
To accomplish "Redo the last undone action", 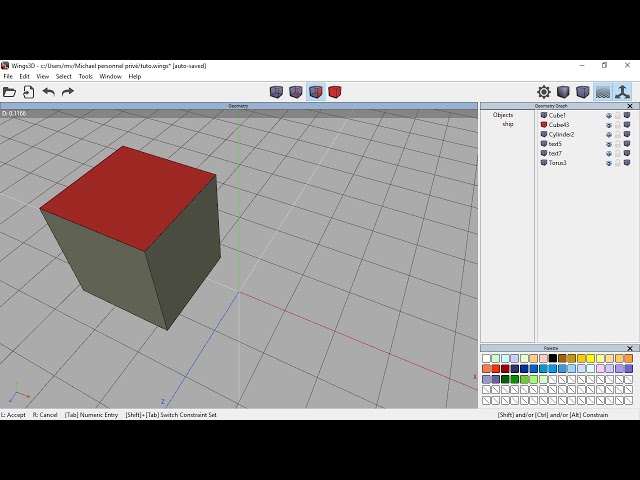I will 68,92.
